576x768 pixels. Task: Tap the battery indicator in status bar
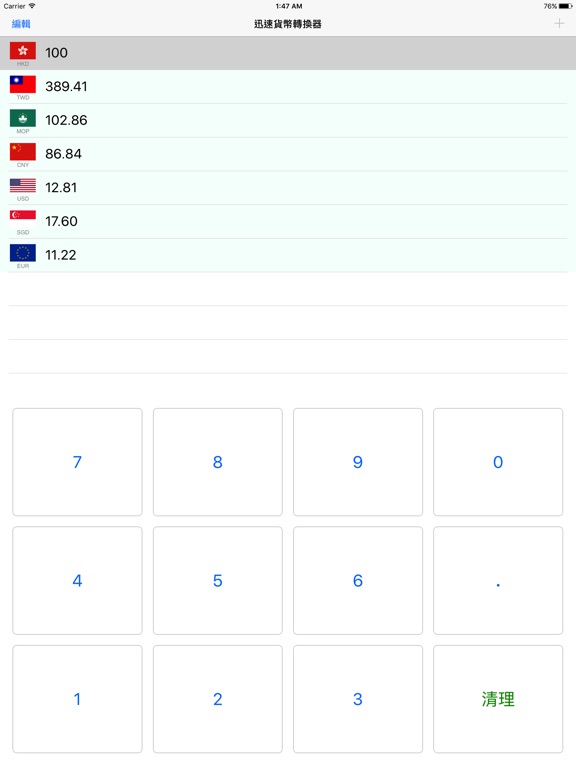pyautogui.click(x=566, y=6)
